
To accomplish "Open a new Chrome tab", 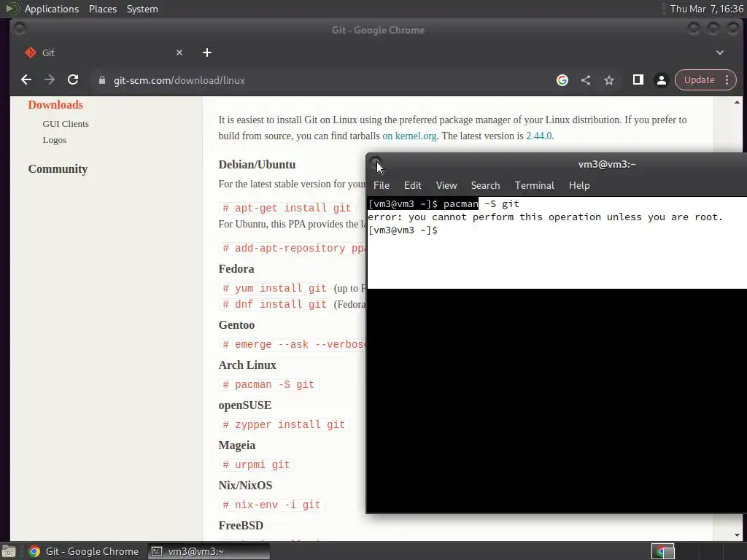I will pyautogui.click(x=206, y=52).
